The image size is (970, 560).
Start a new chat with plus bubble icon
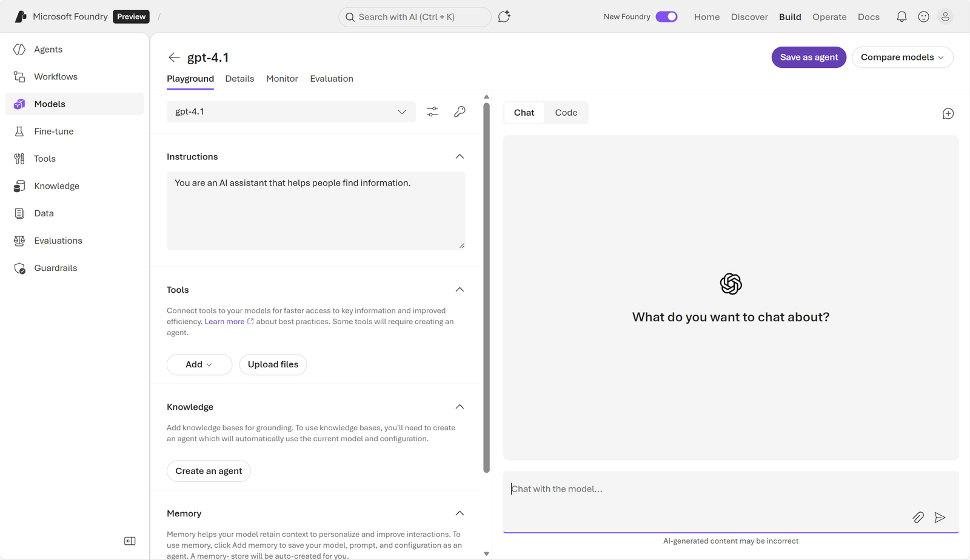coord(948,114)
